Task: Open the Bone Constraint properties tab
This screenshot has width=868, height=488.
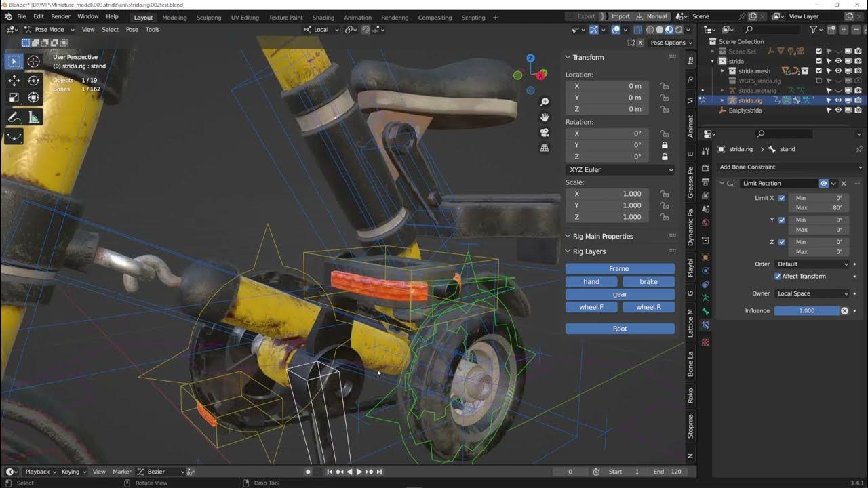Action: pyautogui.click(x=705, y=325)
